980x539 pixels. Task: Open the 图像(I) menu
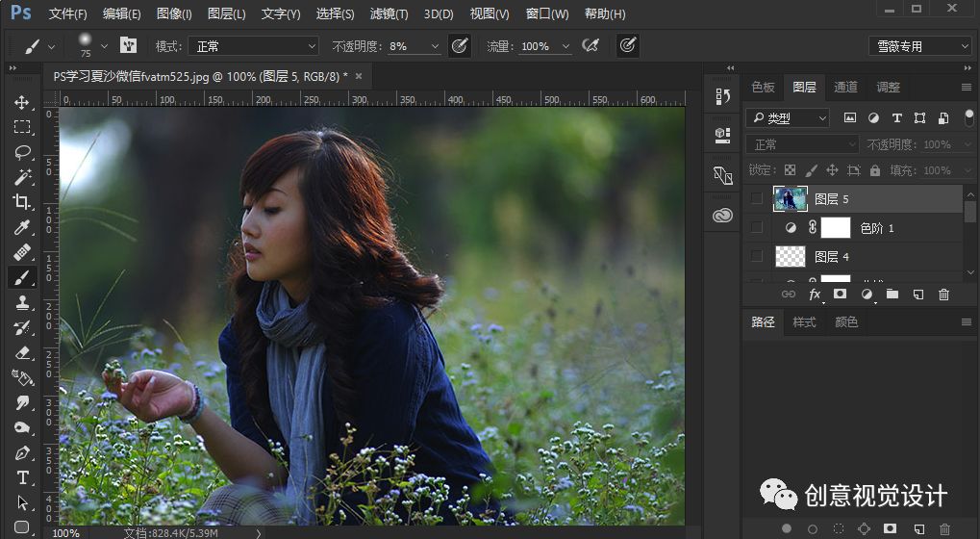174,13
